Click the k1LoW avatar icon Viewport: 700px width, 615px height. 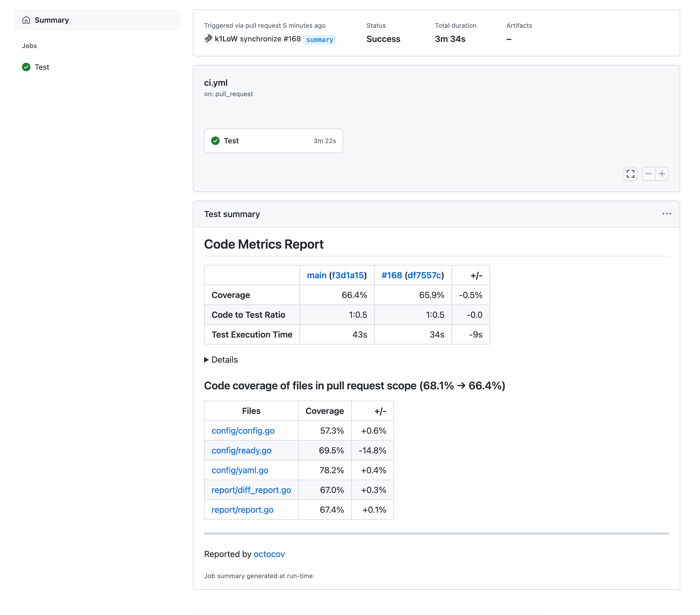pyautogui.click(x=208, y=39)
